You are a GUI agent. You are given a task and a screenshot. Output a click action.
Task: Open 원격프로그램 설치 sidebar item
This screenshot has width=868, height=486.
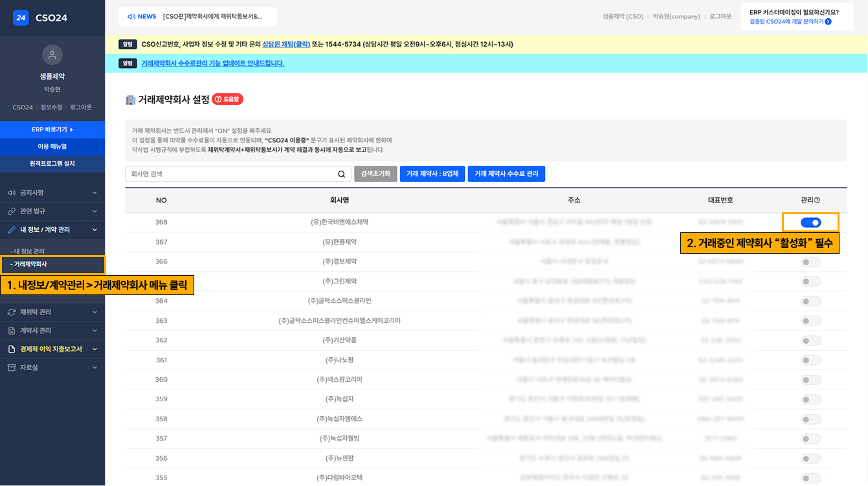[52, 163]
